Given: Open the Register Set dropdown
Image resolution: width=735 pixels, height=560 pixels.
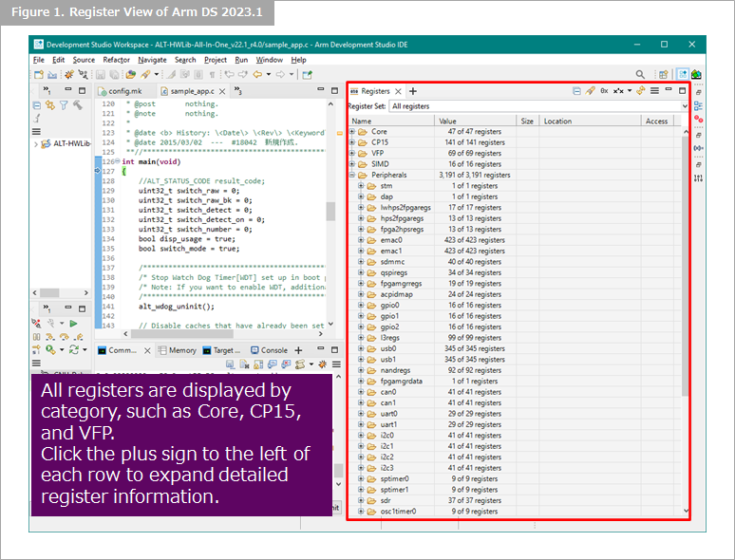Looking at the screenshot, I should point(685,106).
